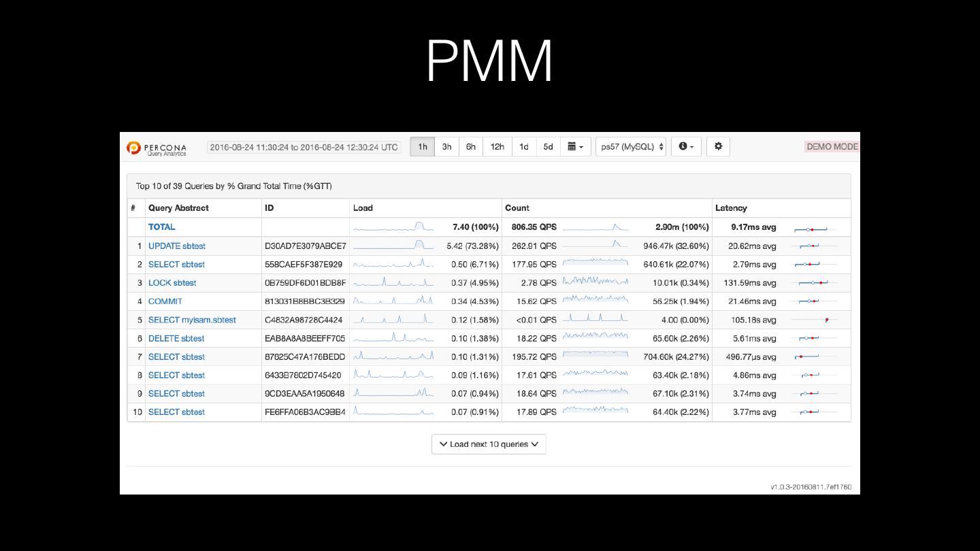This screenshot has width=980, height=551.
Task: Click the TOTAL row load sparkline
Action: 393,227
